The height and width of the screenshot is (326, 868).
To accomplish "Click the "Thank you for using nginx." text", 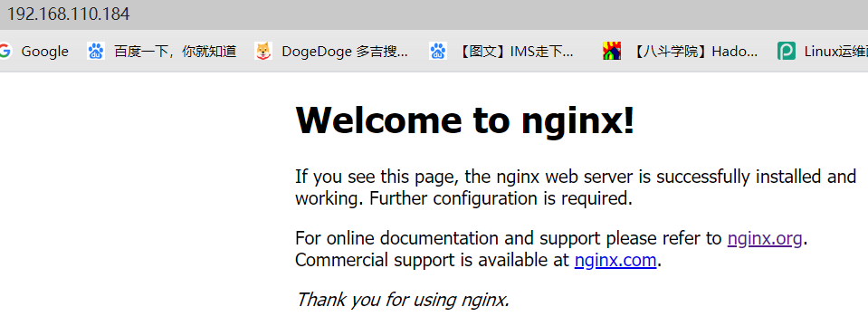I will click(403, 300).
